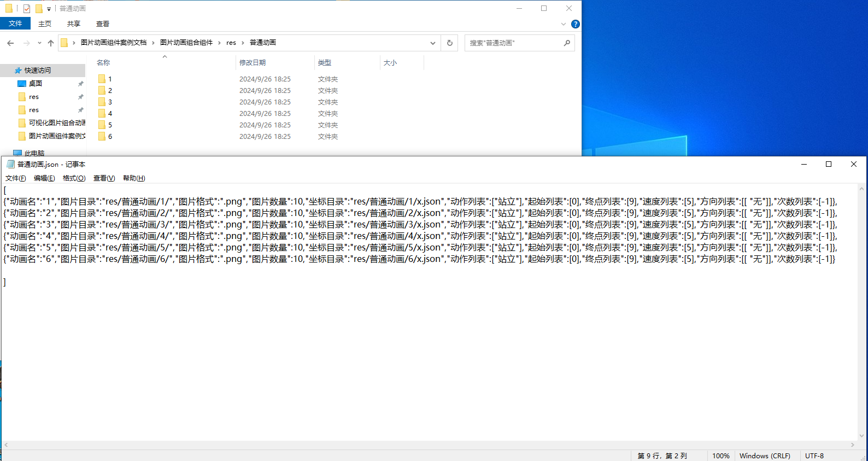This screenshot has width=868, height=461.
Task: Select folder 5 icon in file list
Action: tap(102, 125)
